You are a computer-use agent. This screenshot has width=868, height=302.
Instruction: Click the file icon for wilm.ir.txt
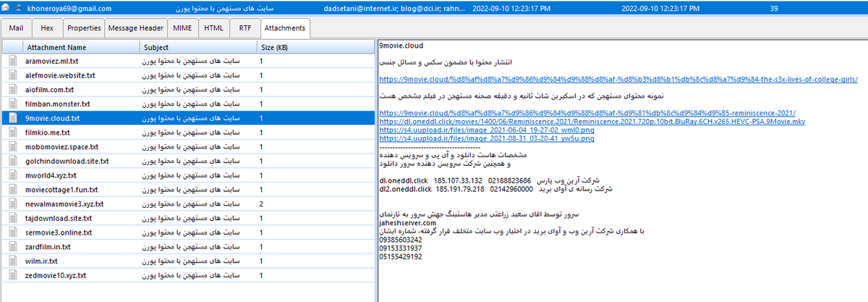click(x=13, y=261)
